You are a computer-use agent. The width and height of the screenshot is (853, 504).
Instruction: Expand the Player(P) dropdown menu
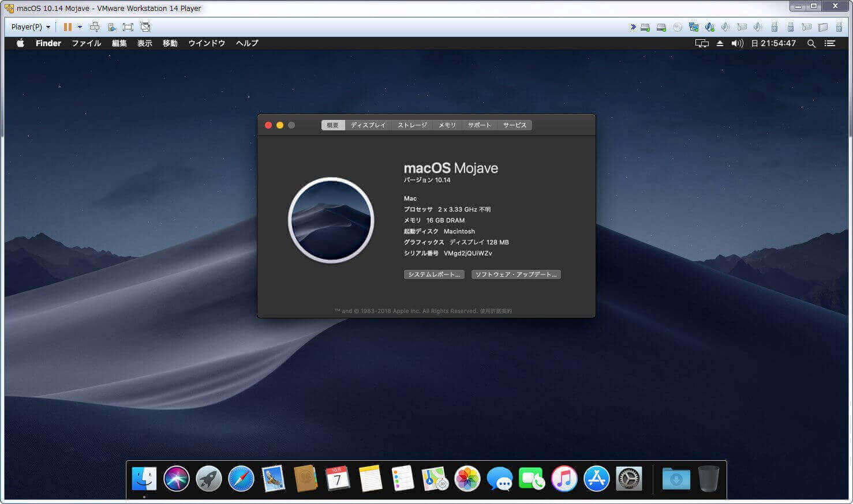31,27
